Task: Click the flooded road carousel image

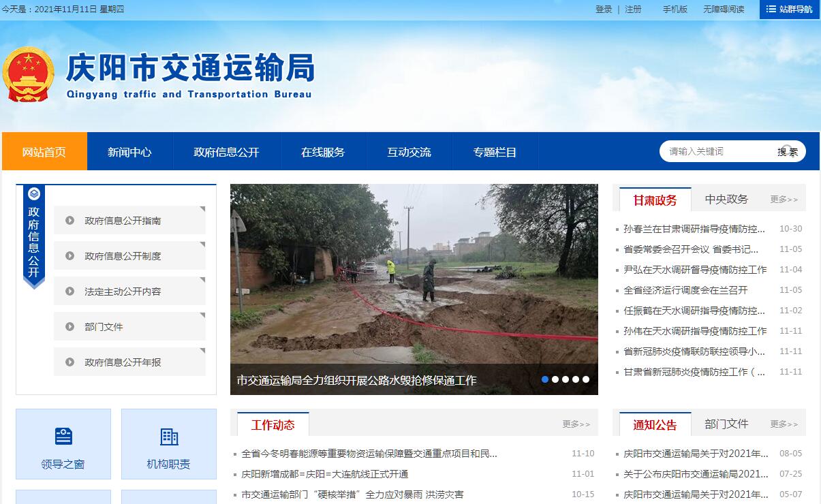Action: pyautogui.click(x=414, y=279)
